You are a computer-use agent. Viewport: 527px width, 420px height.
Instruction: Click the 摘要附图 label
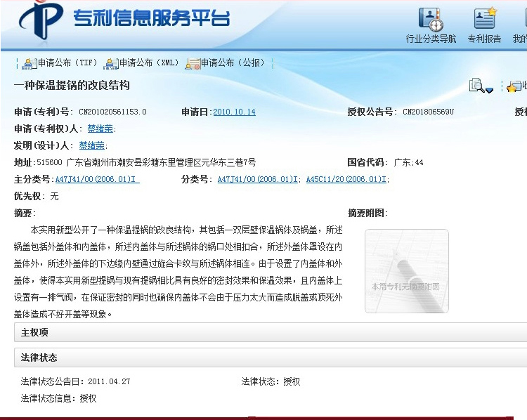(367, 213)
